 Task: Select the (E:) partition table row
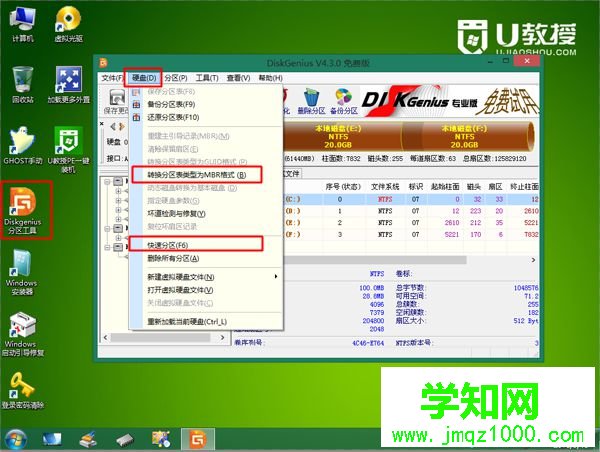pos(411,222)
